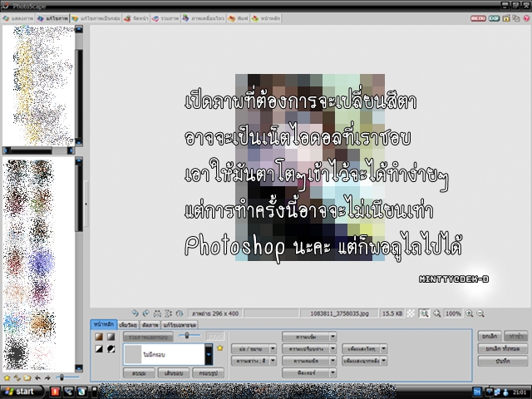The width and height of the screenshot is (532, 399).
Task: Open the arrow beside ความคมชัด
Action: (x=332, y=361)
